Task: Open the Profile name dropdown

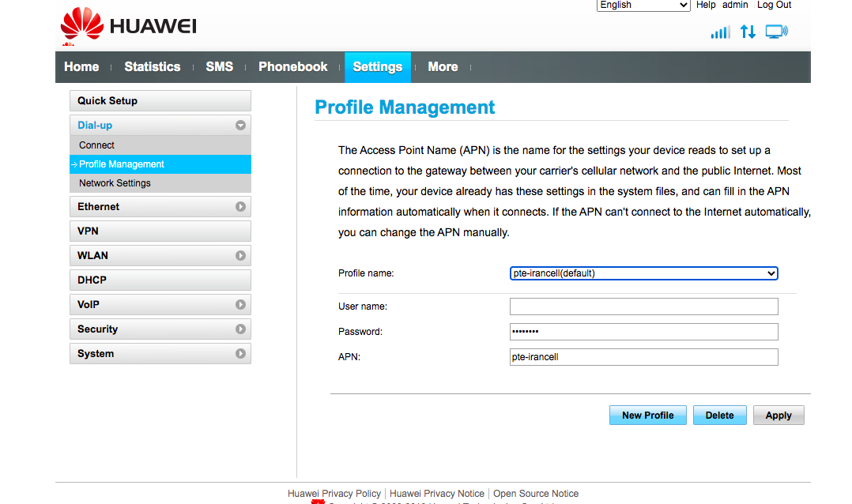Action: point(644,273)
